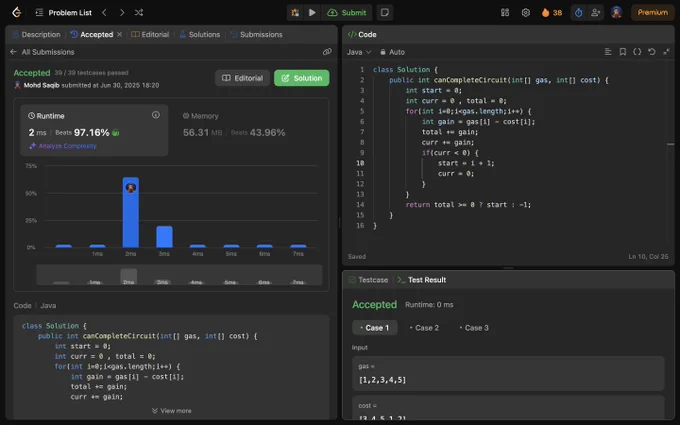Switch to the Editorial tab

(150, 34)
